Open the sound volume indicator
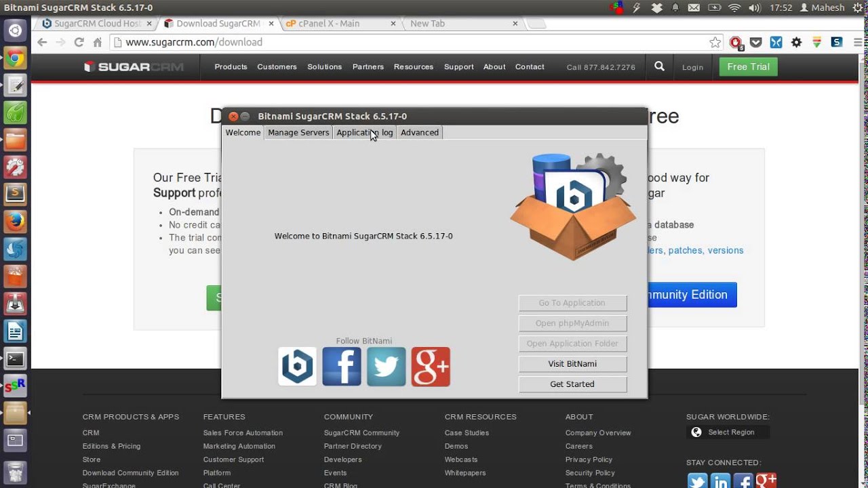Screen dimensions: 868x488 pyautogui.click(x=755, y=7)
